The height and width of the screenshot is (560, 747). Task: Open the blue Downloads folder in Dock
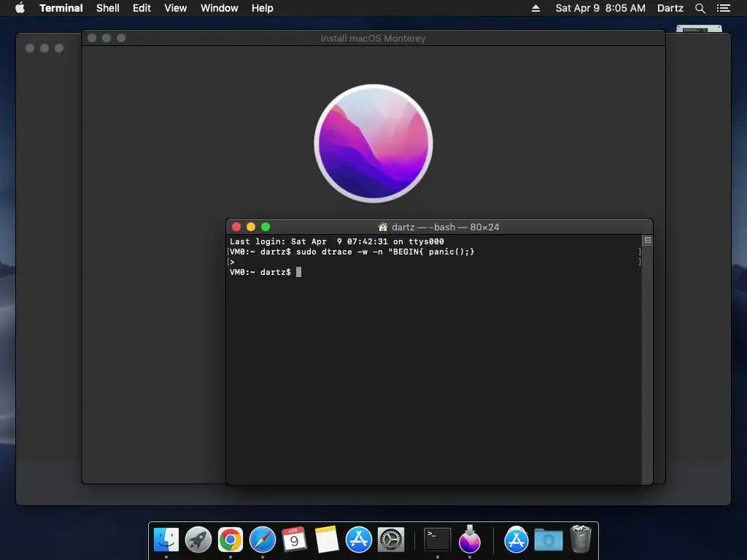click(x=549, y=540)
